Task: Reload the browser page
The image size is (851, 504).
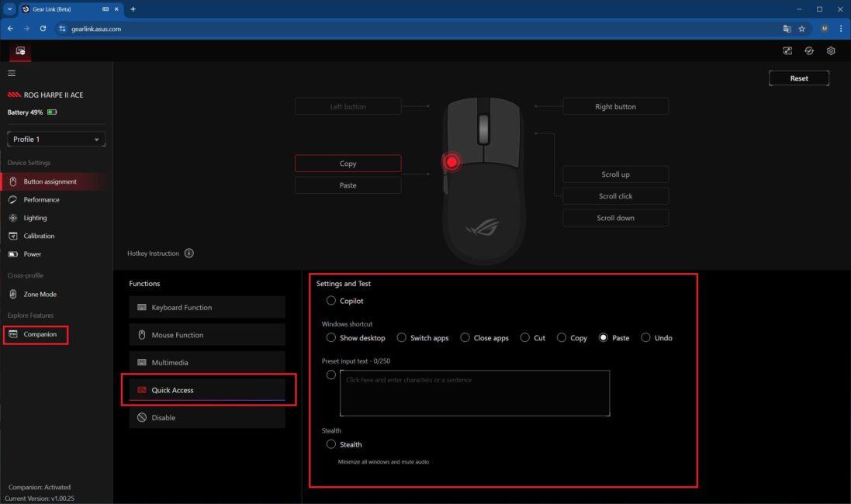Action: (43, 28)
